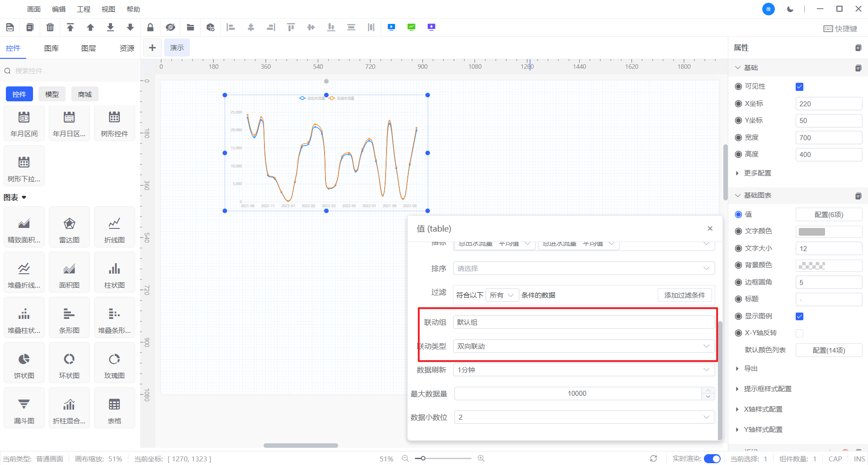The height and width of the screenshot is (465, 868).
Task: Turn off the 实时渲染 toggle switch
Action: point(712,459)
